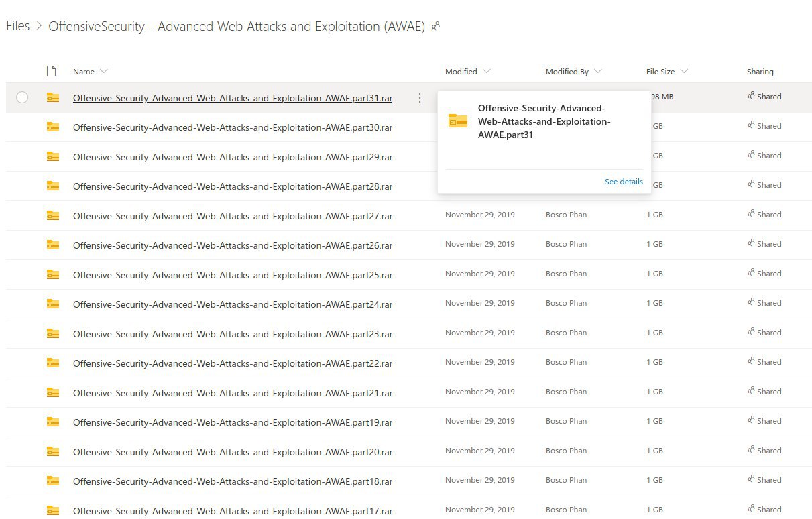
Task: Click the archive icon for part22.rar
Action: (53, 363)
